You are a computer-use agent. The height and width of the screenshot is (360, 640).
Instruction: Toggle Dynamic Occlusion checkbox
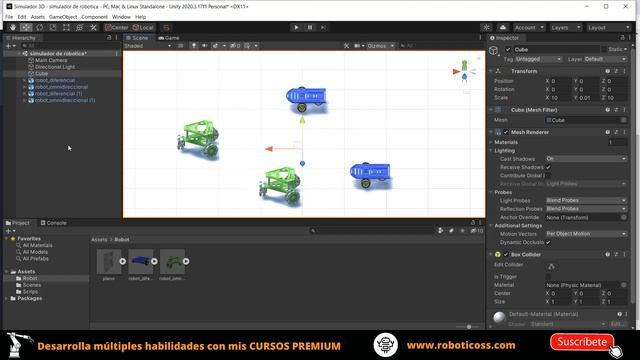click(x=548, y=242)
